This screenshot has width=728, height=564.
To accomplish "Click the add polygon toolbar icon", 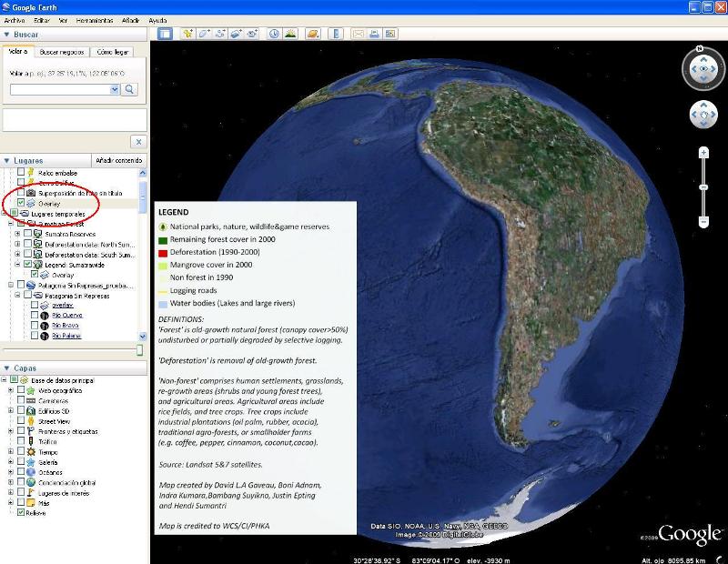I will pyautogui.click(x=204, y=34).
